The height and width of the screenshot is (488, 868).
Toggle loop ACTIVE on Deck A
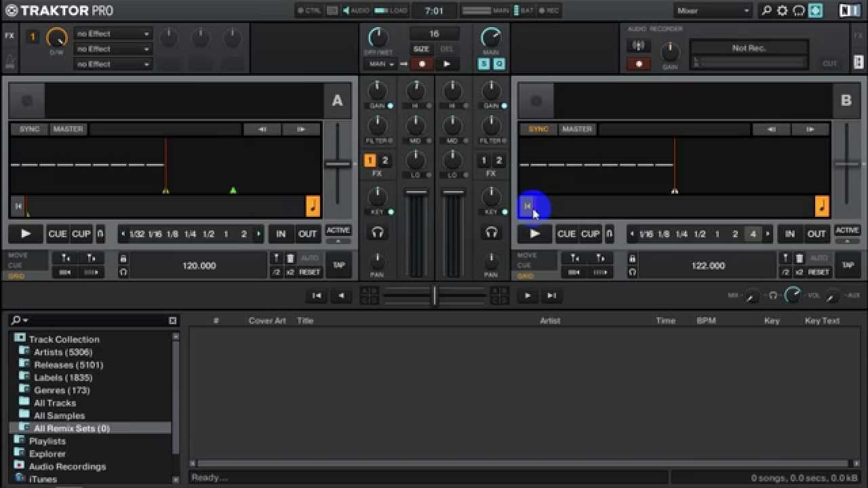(x=338, y=230)
